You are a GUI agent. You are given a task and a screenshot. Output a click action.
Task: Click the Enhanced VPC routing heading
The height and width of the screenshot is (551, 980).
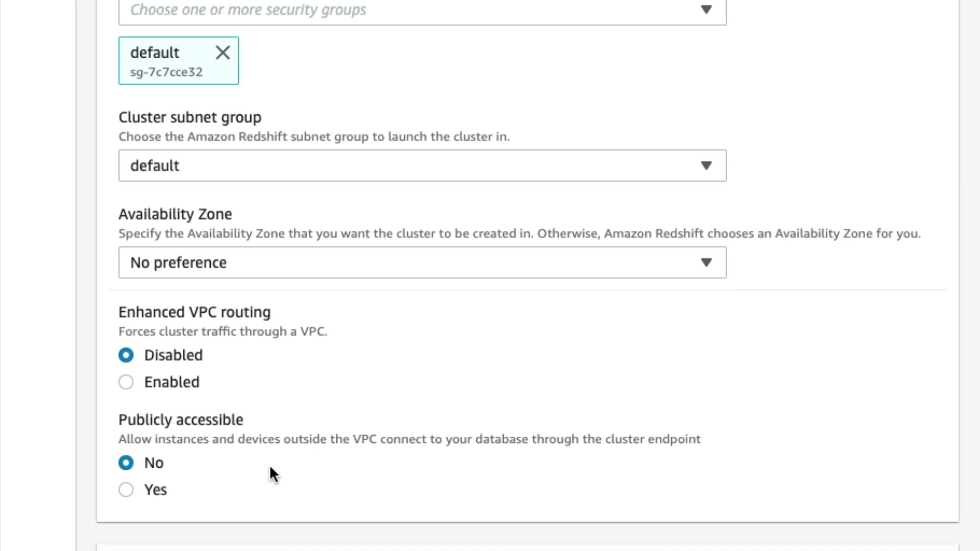pyautogui.click(x=194, y=312)
